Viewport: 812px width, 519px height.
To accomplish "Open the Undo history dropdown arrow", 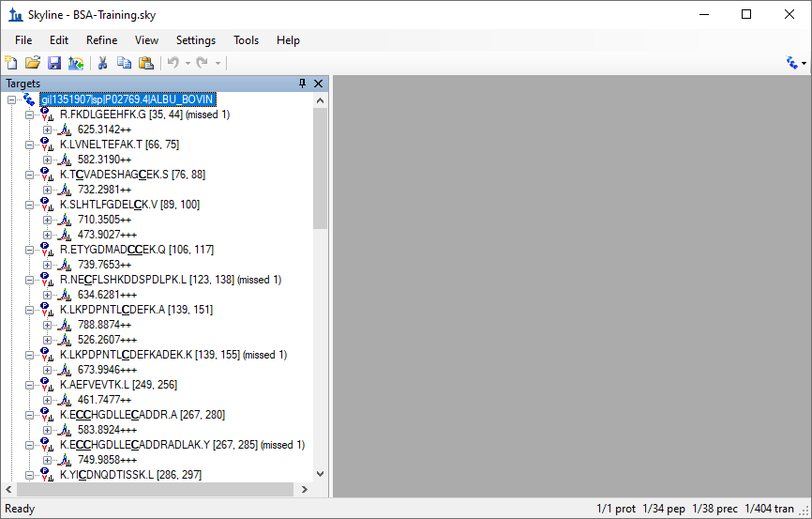I will point(188,63).
